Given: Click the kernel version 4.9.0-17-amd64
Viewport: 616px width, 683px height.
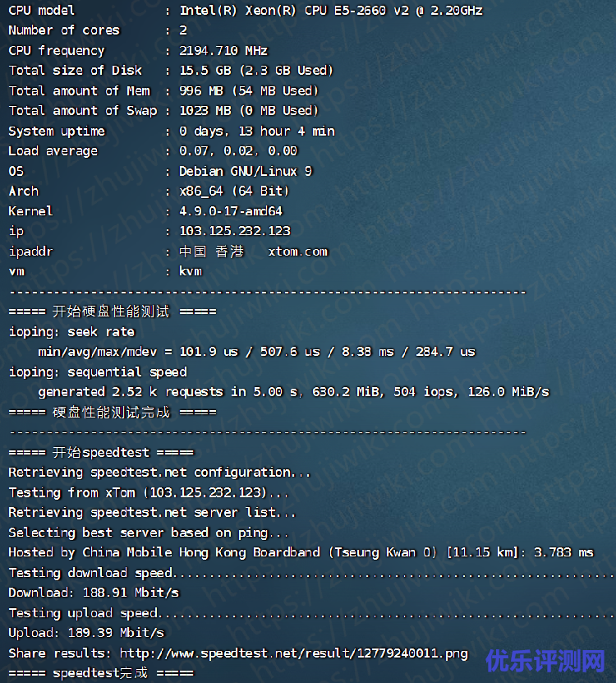Looking at the screenshot, I should [x=231, y=211].
